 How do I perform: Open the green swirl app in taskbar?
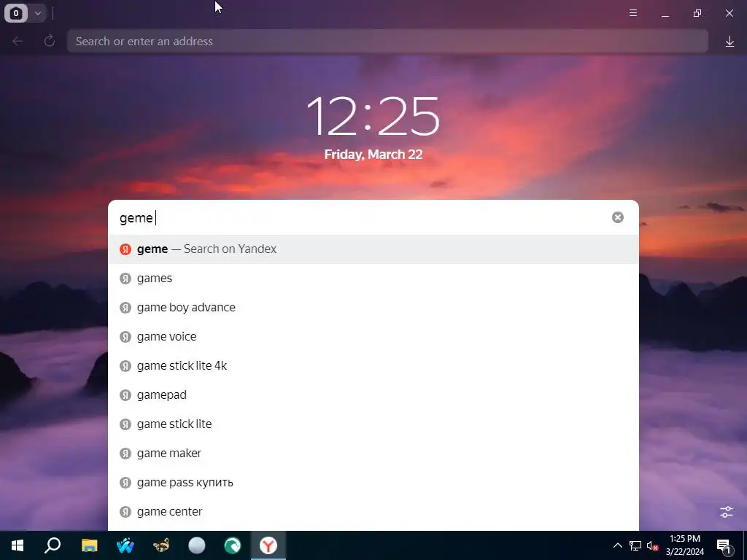pos(233,545)
